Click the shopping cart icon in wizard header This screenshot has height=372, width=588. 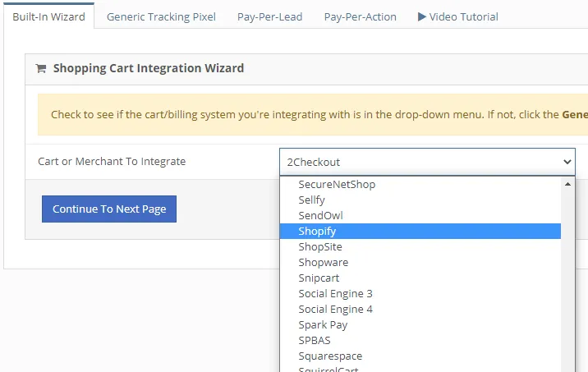41,68
